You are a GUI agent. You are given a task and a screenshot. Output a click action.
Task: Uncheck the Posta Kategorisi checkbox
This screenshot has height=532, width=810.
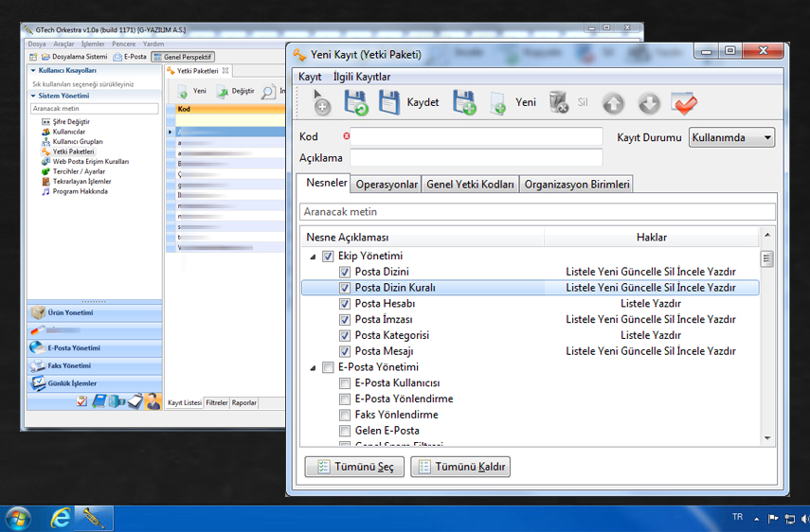[x=345, y=336]
